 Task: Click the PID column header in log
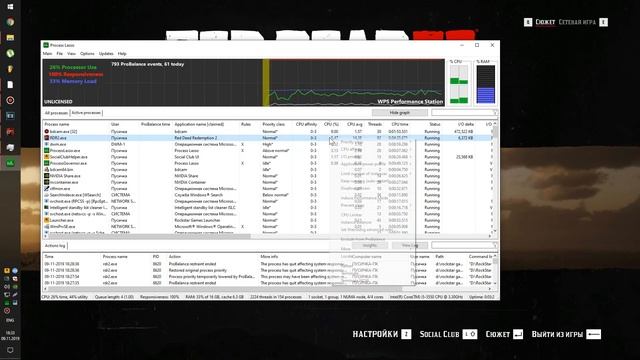click(x=156, y=257)
